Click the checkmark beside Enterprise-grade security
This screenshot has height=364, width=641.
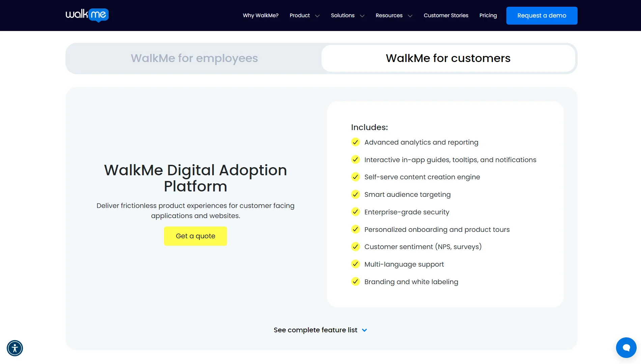[355, 212]
